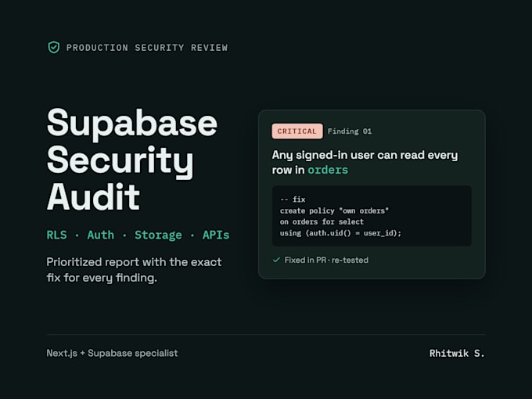Click the green 'orders' table name
Viewport: 532px width, 399px height.
[x=328, y=170]
